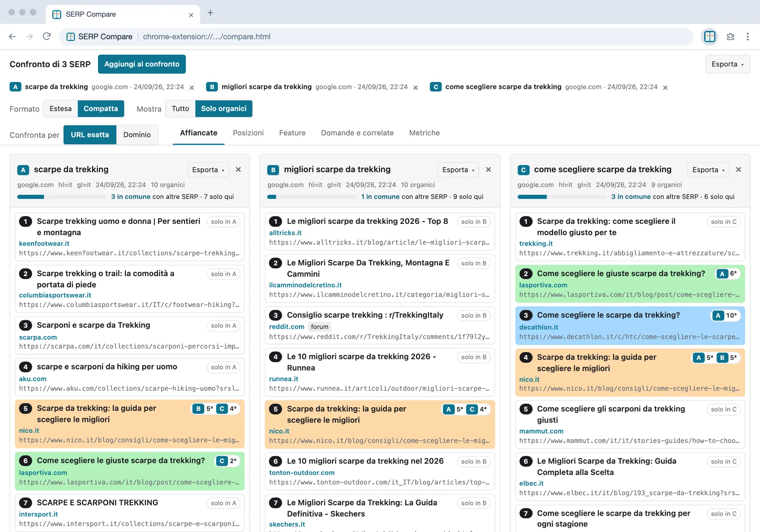Image resolution: width=760 pixels, height=532 pixels.
Task: Remove SERP B 'migliori scarpe da trekking' chip
Action: (x=416, y=87)
